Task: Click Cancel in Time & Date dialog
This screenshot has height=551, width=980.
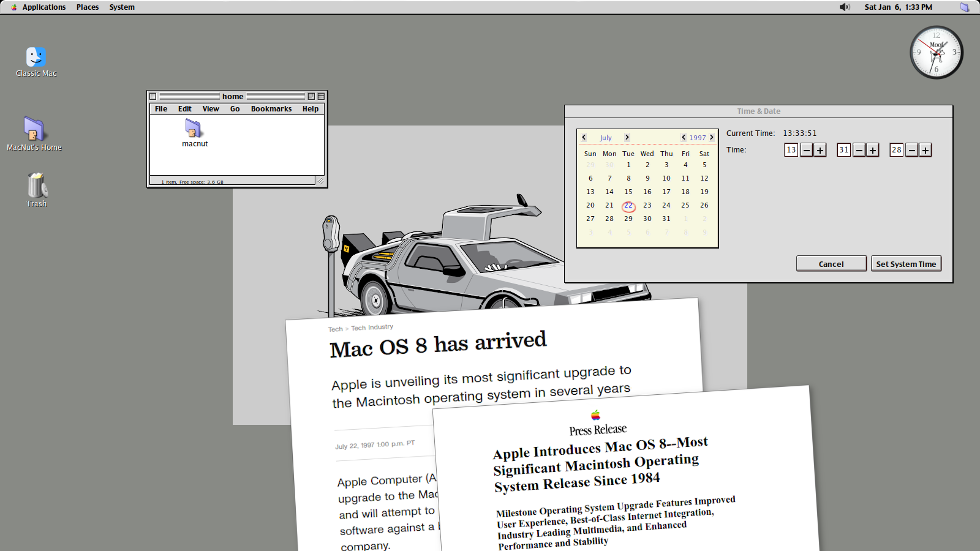Action: click(x=831, y=264)
